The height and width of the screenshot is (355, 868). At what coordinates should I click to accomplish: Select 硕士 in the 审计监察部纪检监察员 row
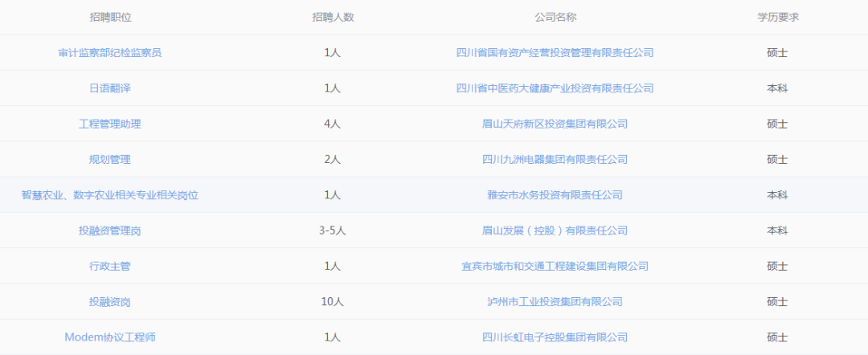(777, 53)
